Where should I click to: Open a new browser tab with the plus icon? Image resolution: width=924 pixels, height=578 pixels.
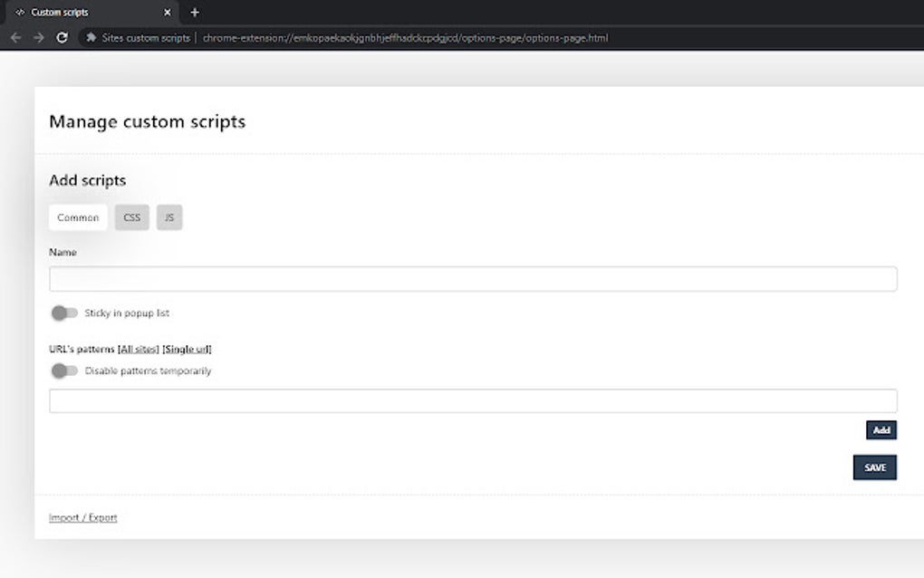tap(195, 12)
